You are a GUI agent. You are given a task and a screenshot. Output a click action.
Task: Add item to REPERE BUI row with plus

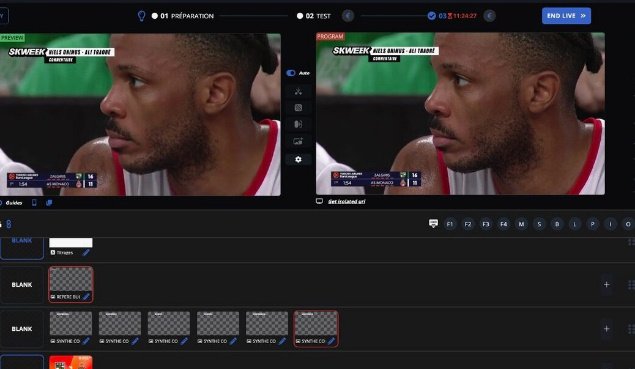click(606, 285)
